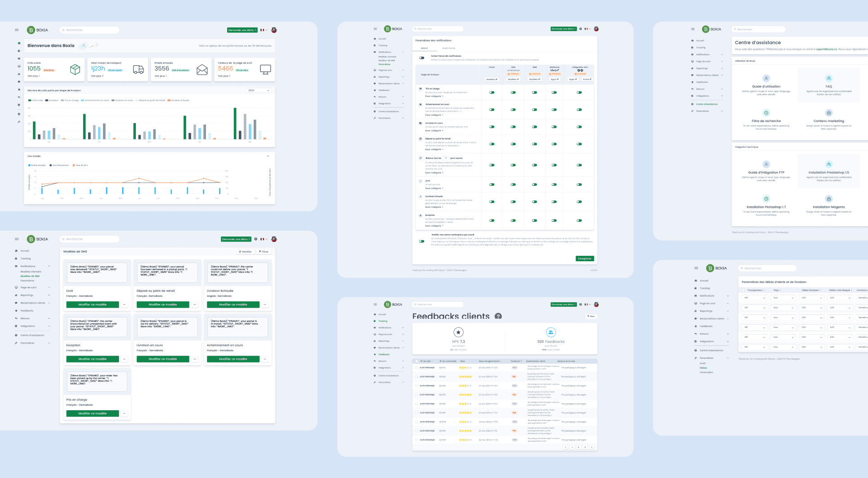Open the green package icon on Colis suivis card
This screenshot has width=868, height=478.
(x=75, y=69)
